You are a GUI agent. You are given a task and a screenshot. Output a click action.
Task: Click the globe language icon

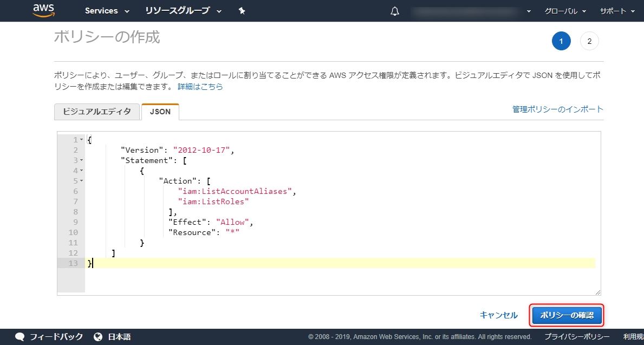point(98,337)
